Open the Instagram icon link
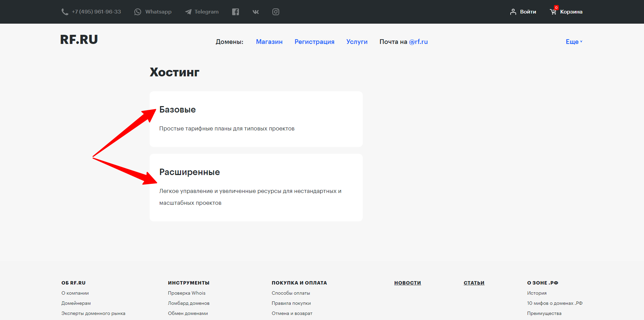Viewport: 644px width, 320px height. point(276,12)
